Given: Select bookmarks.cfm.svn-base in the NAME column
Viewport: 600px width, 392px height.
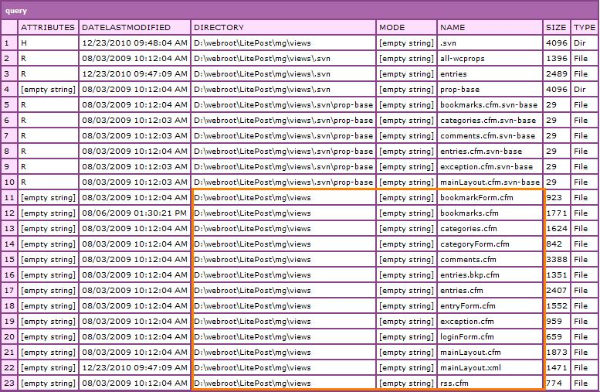Looking at the screenshot, I should [x=489, y=105].
